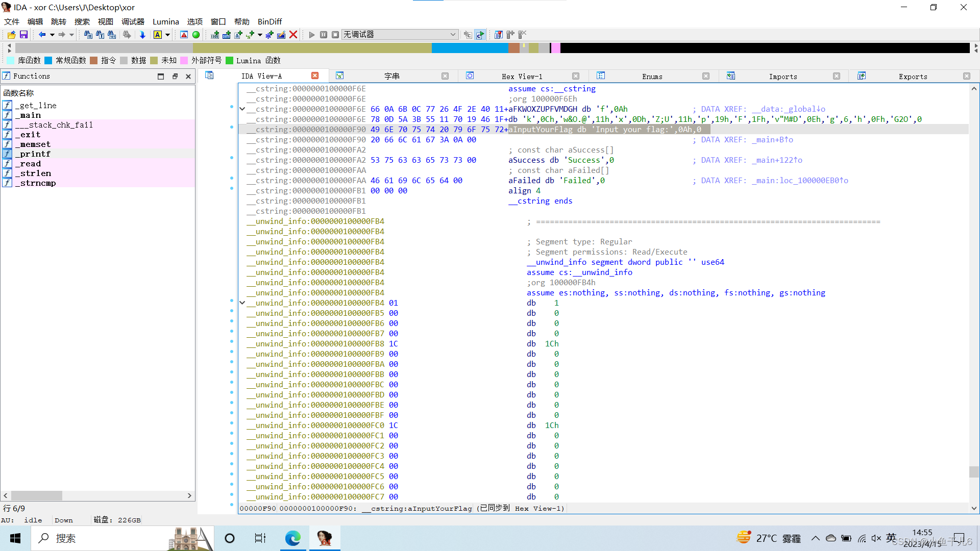Start the debugger with the green play icon
Screen dimensions: 980x551
click(x=311, y=35)
